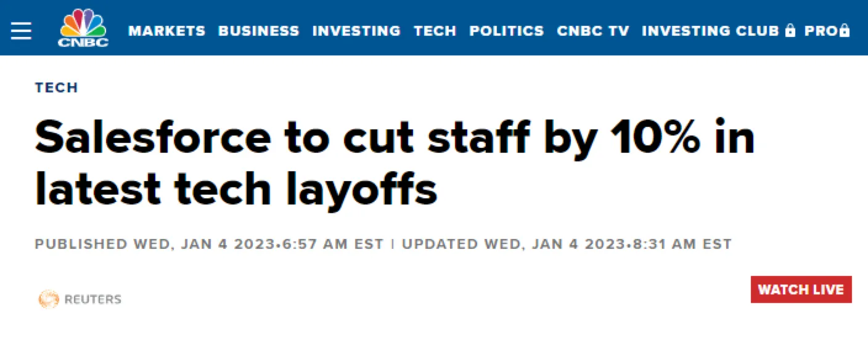
Task: Open the Investing Club section
Action: coord(710,31)
